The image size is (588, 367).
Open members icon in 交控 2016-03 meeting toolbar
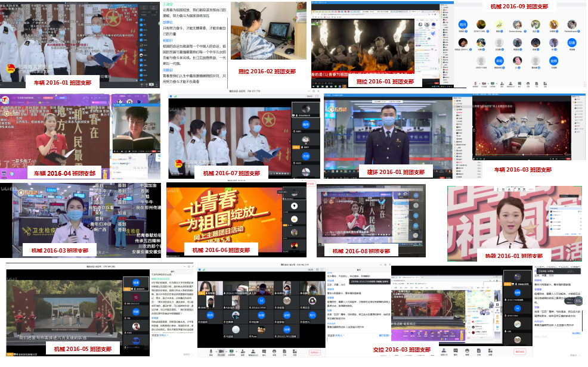coord(444,350)
